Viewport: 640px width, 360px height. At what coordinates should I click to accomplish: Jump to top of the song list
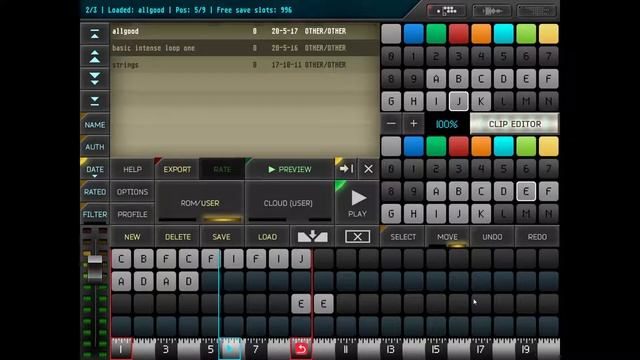(x=95, y=34)
